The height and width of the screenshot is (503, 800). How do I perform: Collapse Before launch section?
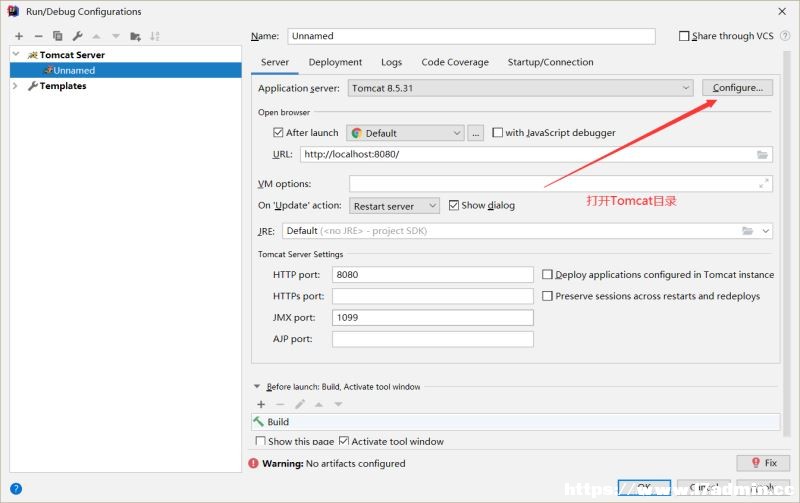(x=257, y=387)
